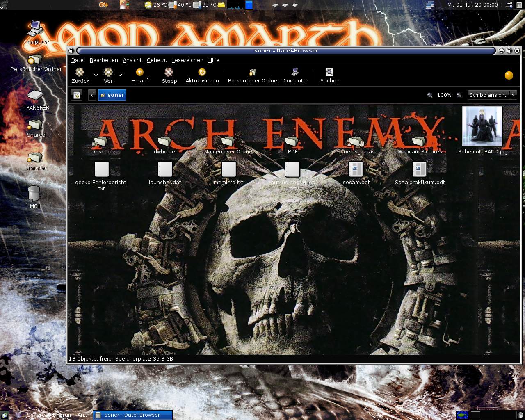
Task: Open Computer from the file browser toolbar
Action: pyautogui.click(x=296, y=76)
